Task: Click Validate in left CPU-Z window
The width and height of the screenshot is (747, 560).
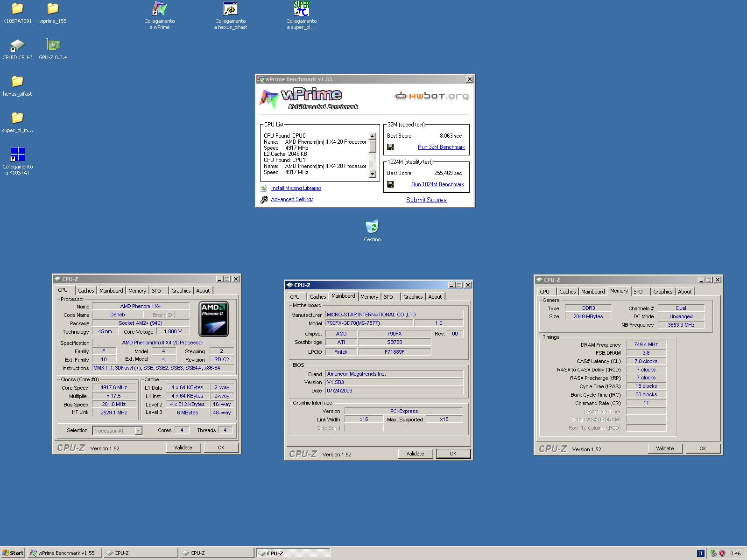Action: (183, 448)
